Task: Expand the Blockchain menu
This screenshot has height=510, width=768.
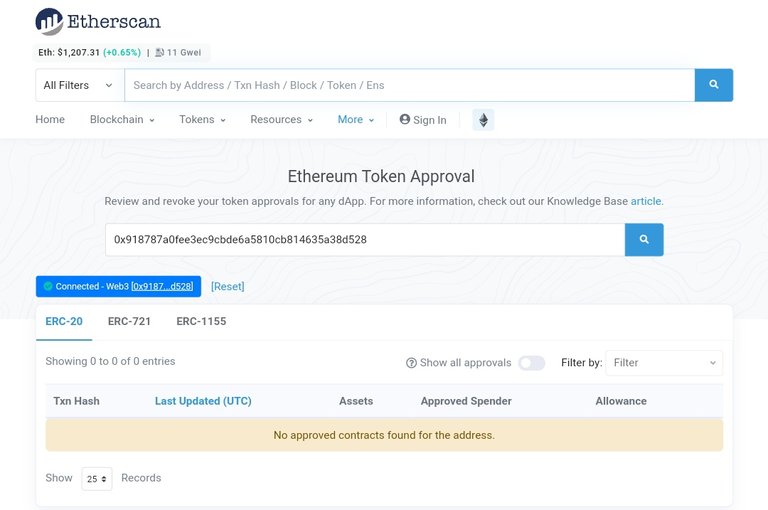Action: point(122,120)
